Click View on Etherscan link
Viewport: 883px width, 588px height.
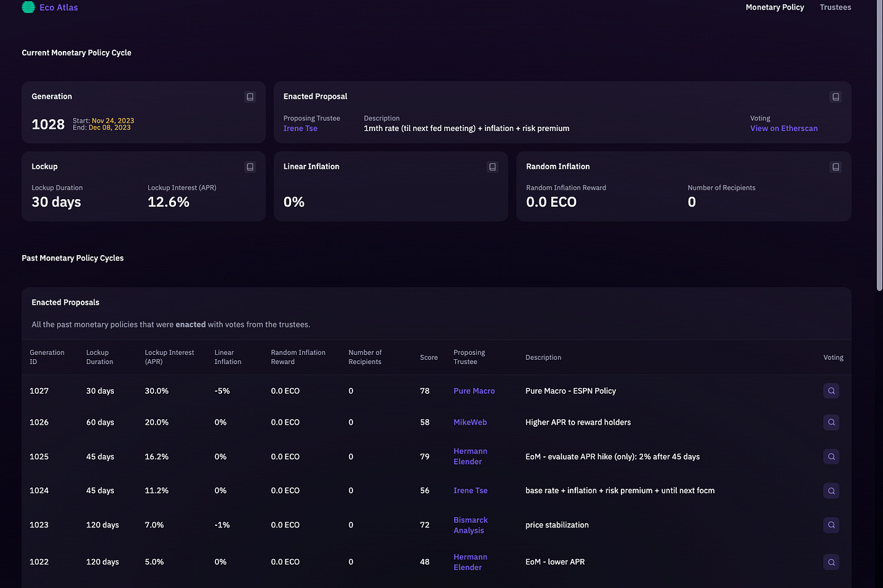point(784,128)
